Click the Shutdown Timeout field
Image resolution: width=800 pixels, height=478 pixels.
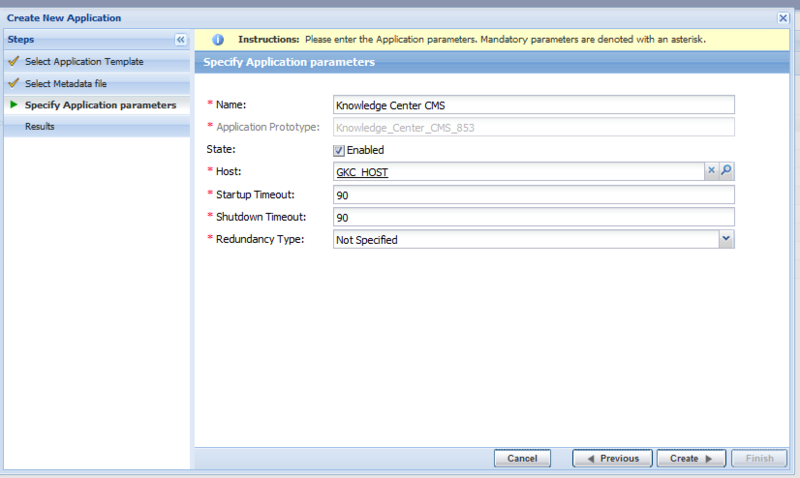pos(534,217)
